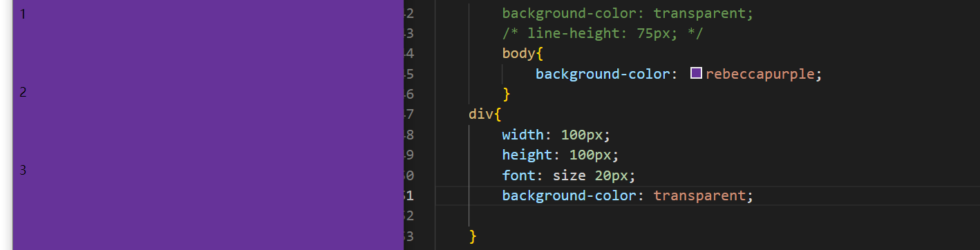Click the text "rebeccapurple" in the editor
Screen dimensions: 980x250
[x=760, y=74]
